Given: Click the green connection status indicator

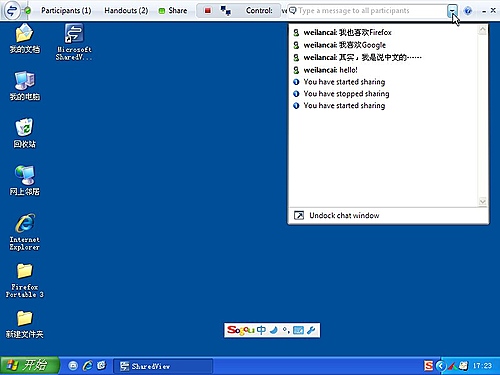Looking at the screenshot, I should [28, 11].
